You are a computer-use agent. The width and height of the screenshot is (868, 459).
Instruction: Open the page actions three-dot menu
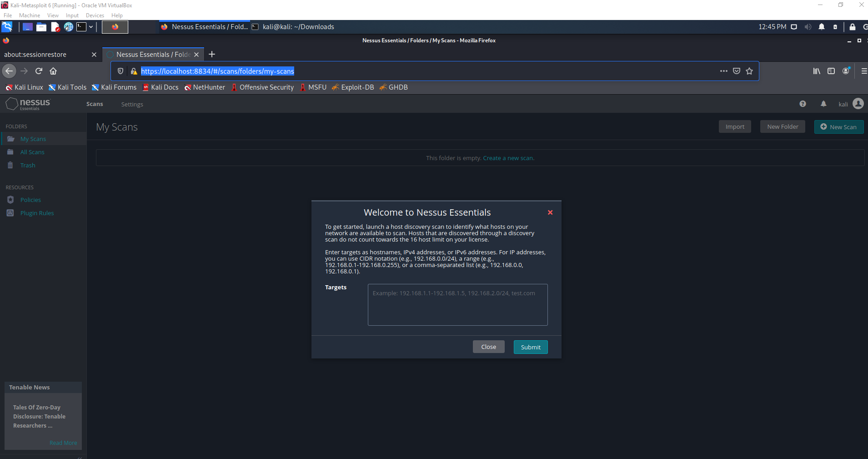[724, 71]
